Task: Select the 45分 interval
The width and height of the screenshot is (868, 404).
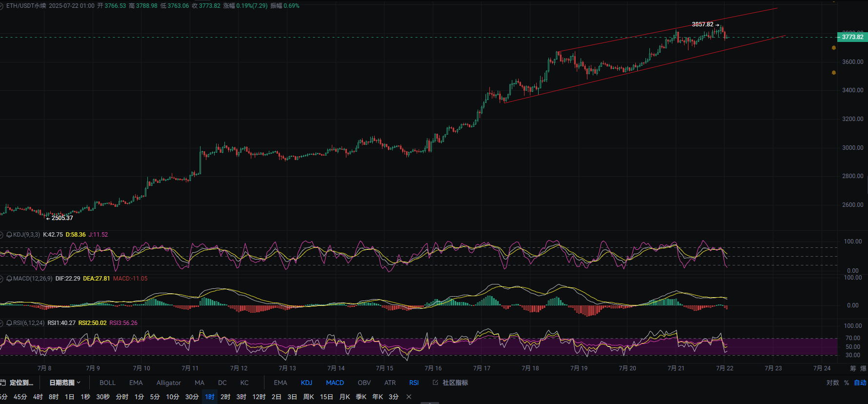Action: pyautogui.click(x=20, y=397)
